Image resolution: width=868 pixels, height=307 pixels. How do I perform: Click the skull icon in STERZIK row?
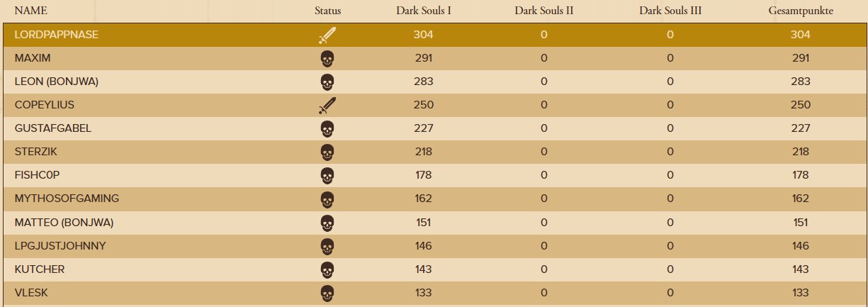(327, 152)
